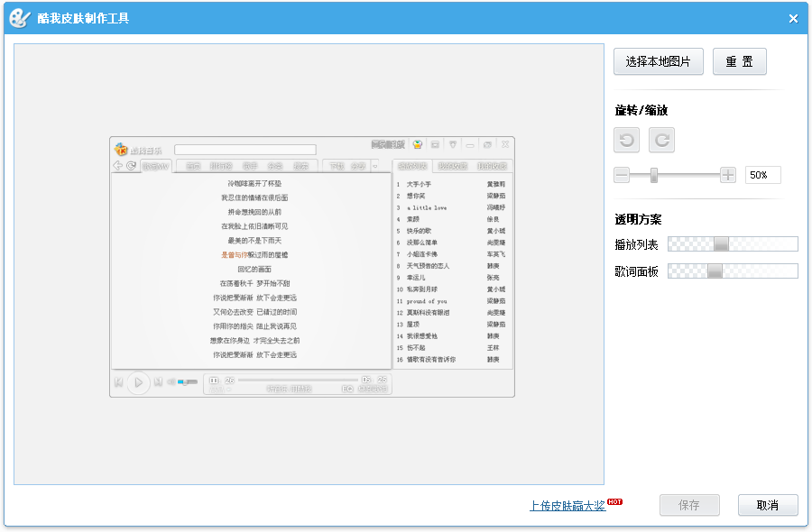Click the song 快乐的歌 in the preview list
This screenshot has height=532, width=812.
(x=419, y=231)
